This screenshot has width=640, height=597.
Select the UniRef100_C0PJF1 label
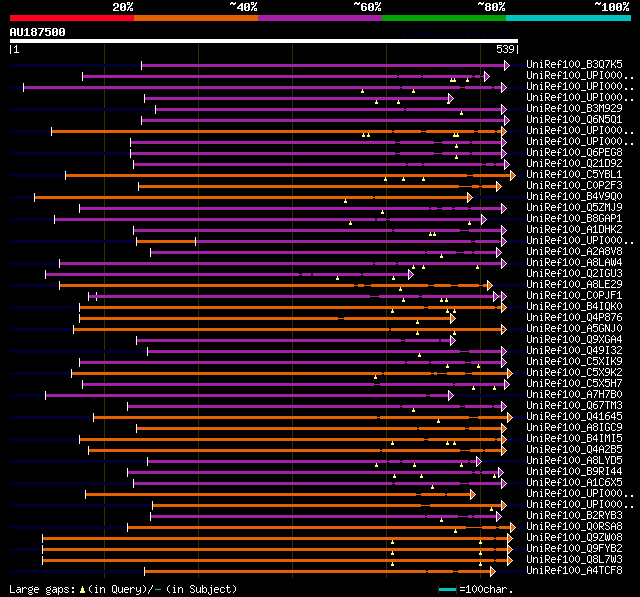574,295
